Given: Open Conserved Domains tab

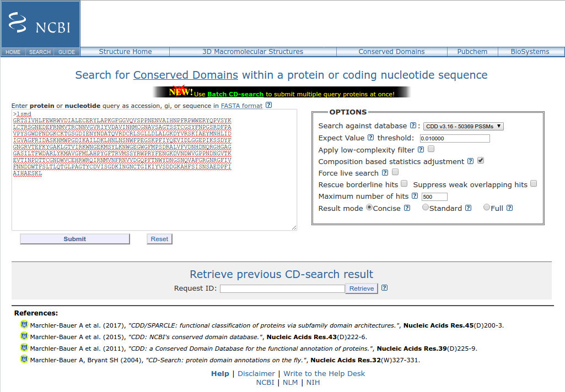Looking at the screenshot, I should tap(391, 51).
